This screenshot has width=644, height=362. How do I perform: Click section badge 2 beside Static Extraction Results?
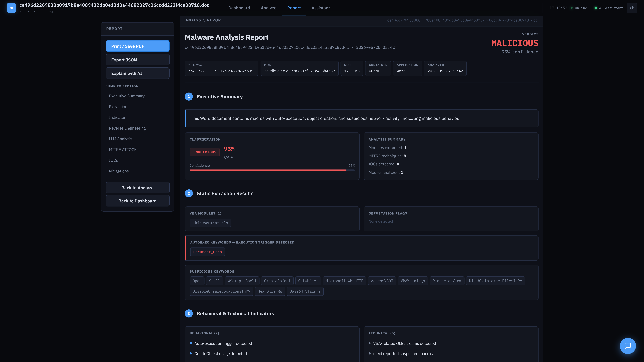coord(189,193)
